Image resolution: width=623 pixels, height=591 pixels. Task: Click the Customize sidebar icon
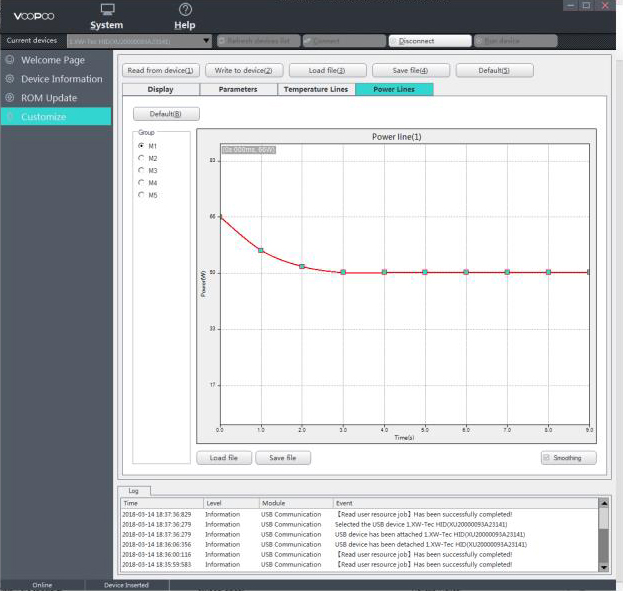[x=10, y=116]
